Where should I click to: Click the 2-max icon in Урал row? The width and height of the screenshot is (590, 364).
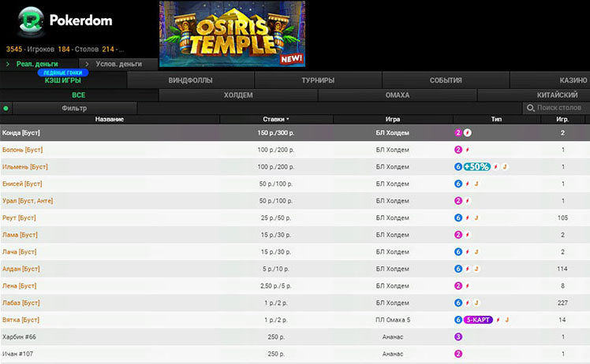(458, 201)
